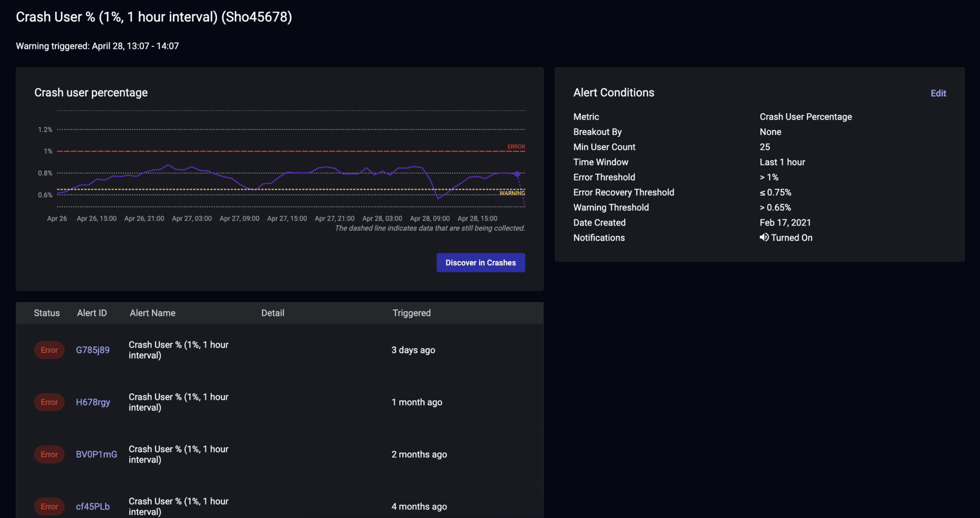Toggle notifications via the speaker icon
This screenshot has width=980, height=518.
pos(764,237)
